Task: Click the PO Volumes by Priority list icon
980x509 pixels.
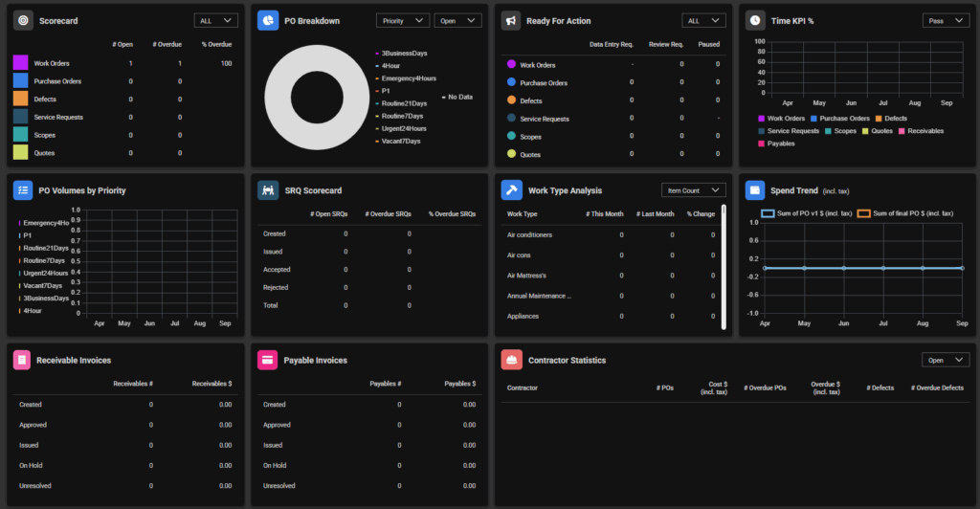Action: (x=24, y=190)
